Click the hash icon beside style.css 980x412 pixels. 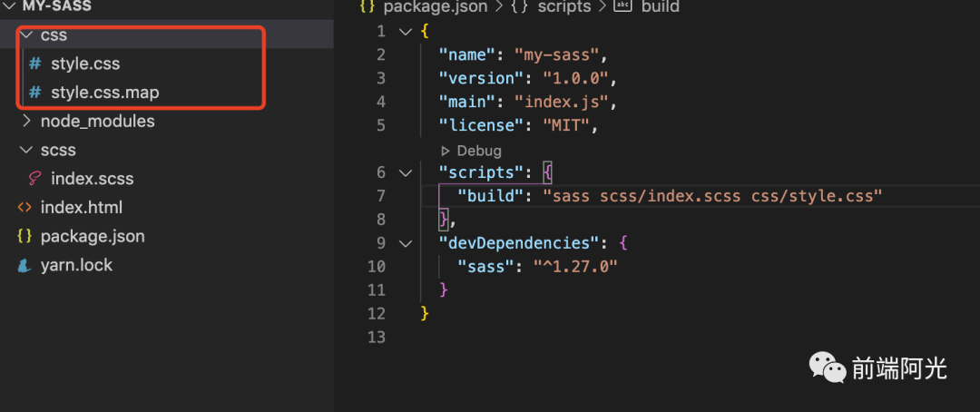click(x=35, y=64)
